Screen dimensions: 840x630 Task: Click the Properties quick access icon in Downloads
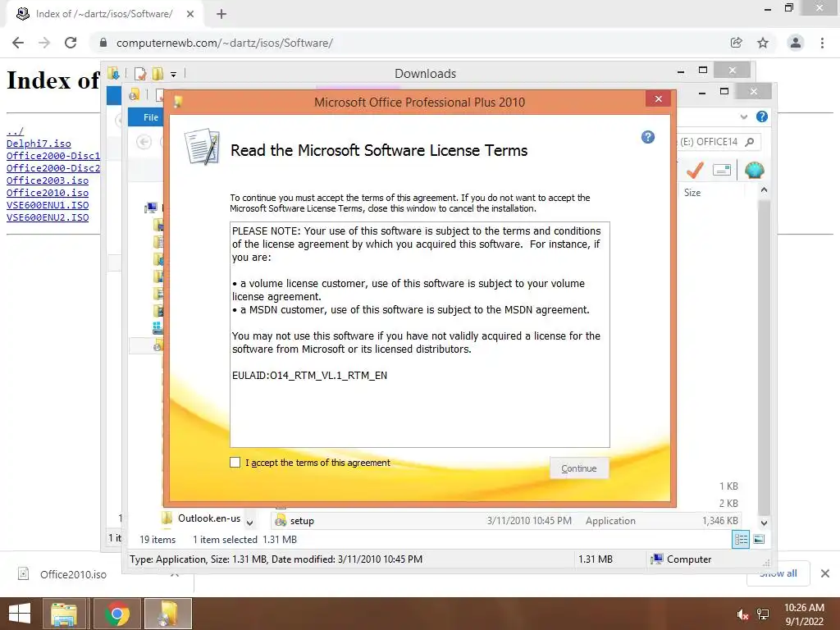pyautogui.click(x=140, y=74)
